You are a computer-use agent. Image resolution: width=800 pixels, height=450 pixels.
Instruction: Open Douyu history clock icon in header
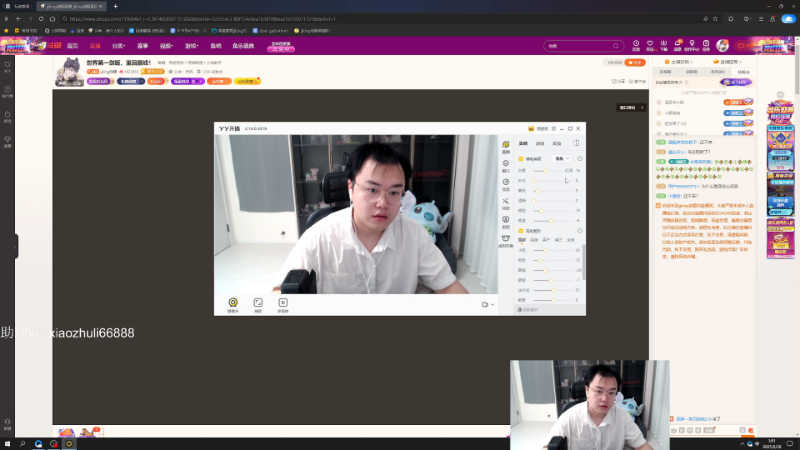coord(636,45)
